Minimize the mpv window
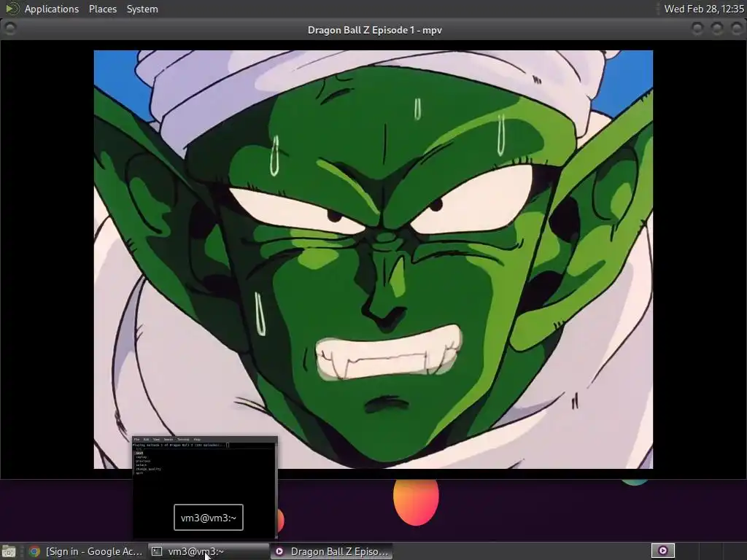Viewport: 747px width, 560px height. click(697, 29)
